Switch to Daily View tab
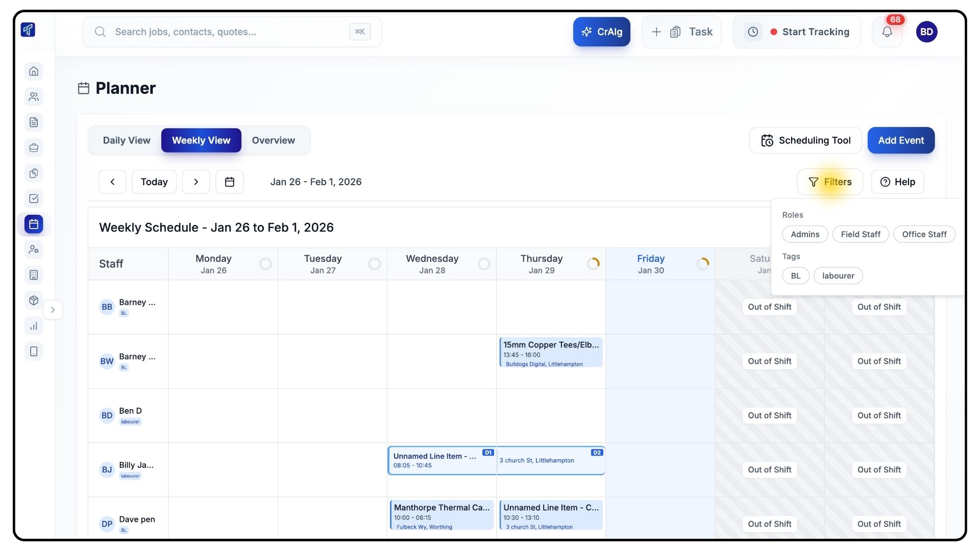 [127, 140]
